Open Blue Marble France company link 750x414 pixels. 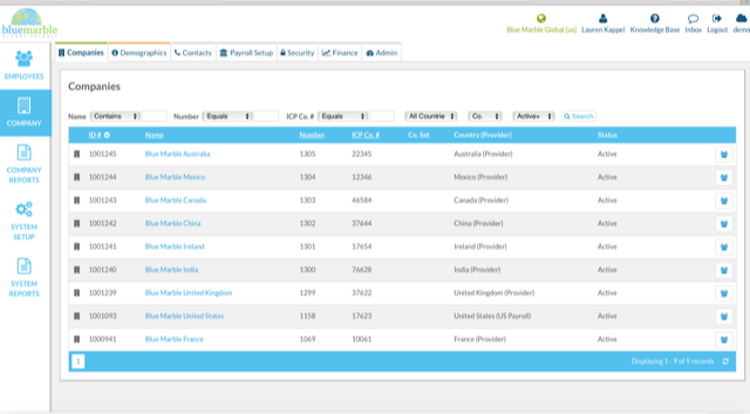coord(174,339)
